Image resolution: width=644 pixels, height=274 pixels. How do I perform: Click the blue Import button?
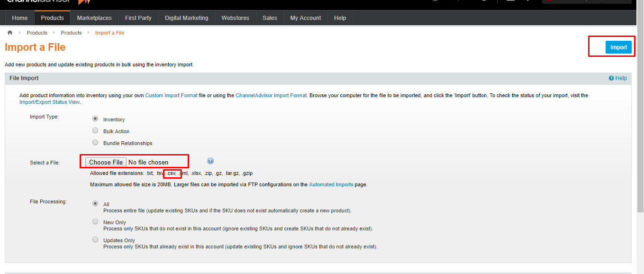[618, 47]
